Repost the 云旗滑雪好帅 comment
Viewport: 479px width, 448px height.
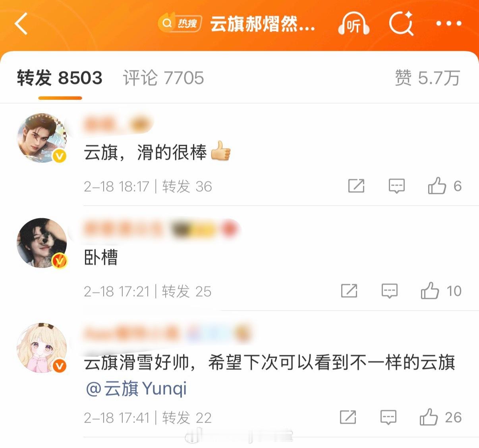click(x=348, y=417)
